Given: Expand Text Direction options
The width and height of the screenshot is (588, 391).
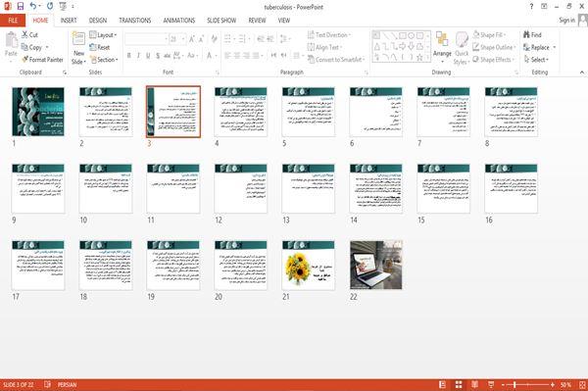Looking at the screenshot, I should coord(329,35).
